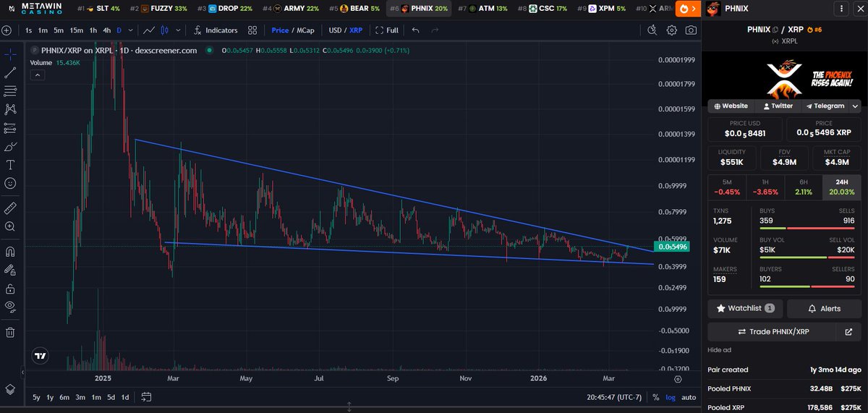
Task: Select the crosshair cursor tool
Action: 10,54
